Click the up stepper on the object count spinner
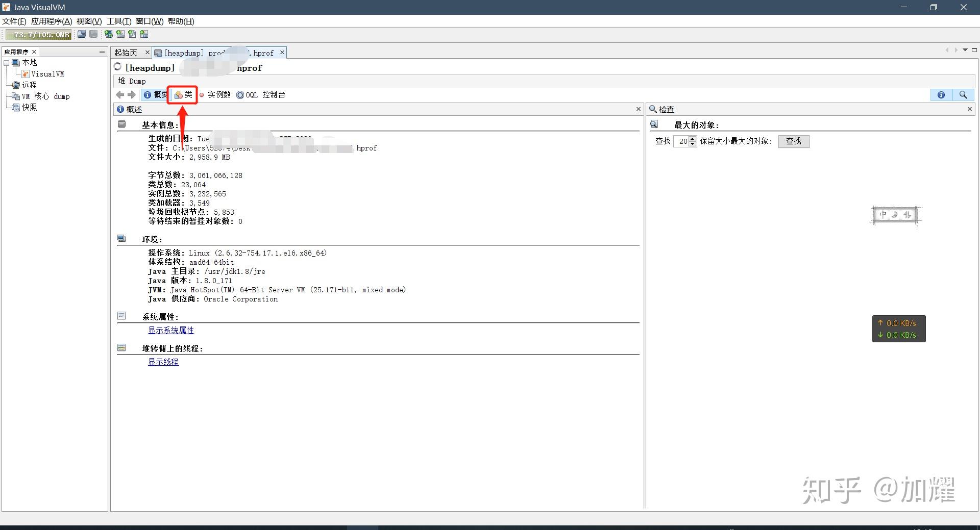This screenshot has height=530, width=980. 693,139
